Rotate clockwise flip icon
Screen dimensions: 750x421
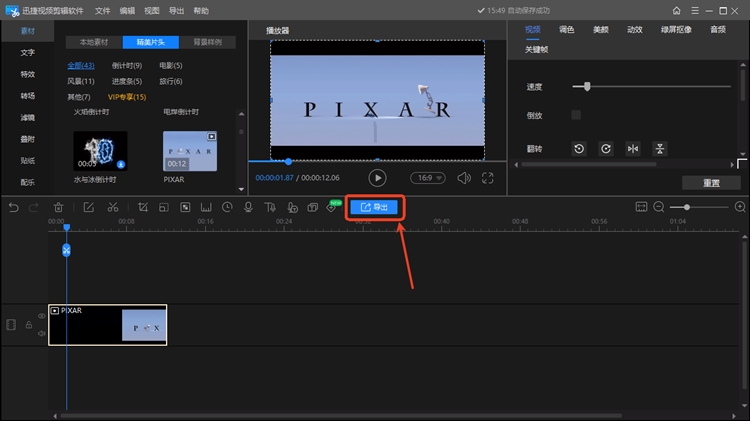(x=606, y=149)
